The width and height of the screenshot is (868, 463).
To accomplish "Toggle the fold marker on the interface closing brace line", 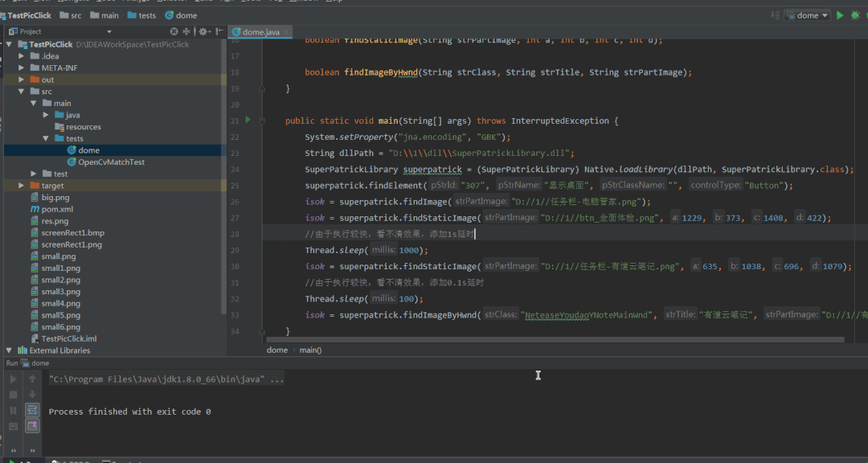I will [x=262, y=88].
